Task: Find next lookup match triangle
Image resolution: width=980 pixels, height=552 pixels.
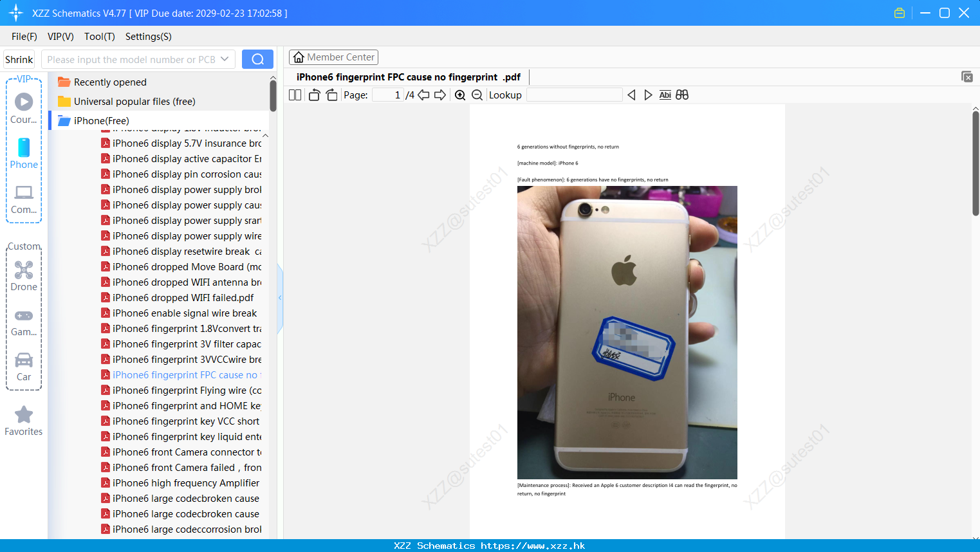Action: pyautogui.click(x=648, y=95)
